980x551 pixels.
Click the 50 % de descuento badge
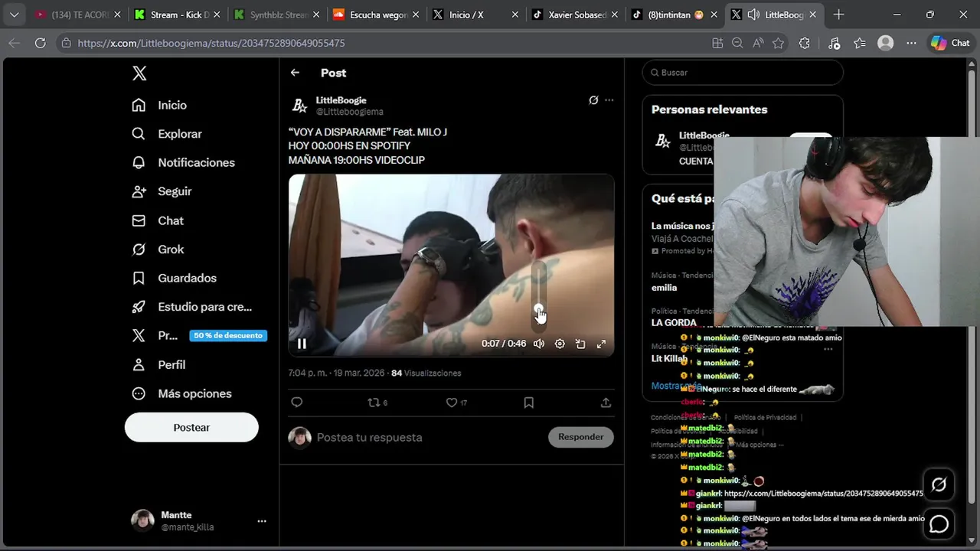tap(228, 335)
